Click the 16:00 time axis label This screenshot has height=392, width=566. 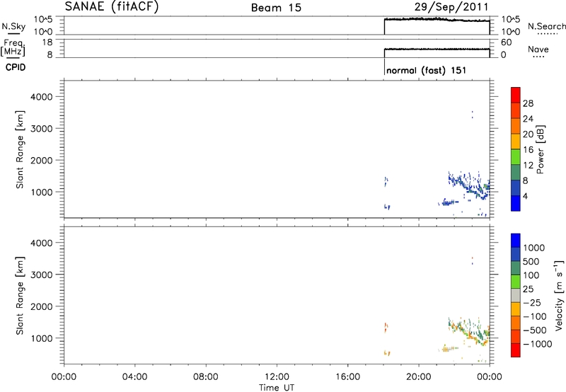click(347, 377)
